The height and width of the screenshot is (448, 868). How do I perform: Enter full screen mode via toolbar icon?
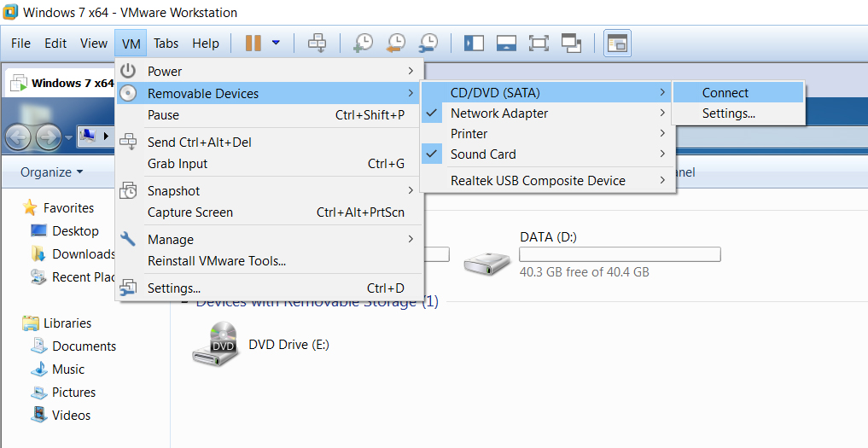539,43
